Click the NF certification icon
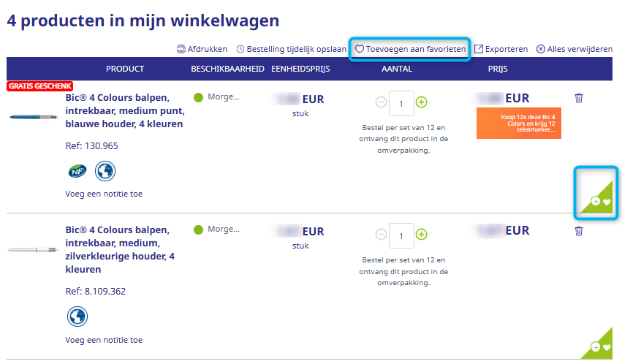The height and width of the screenshot is (364, 622). (x=76, y=171)
